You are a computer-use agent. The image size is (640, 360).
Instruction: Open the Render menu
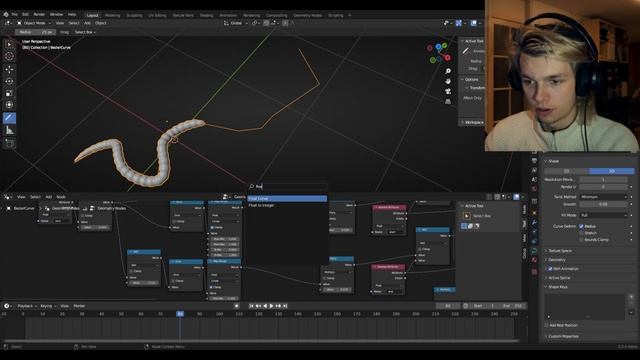pos(39,15)
